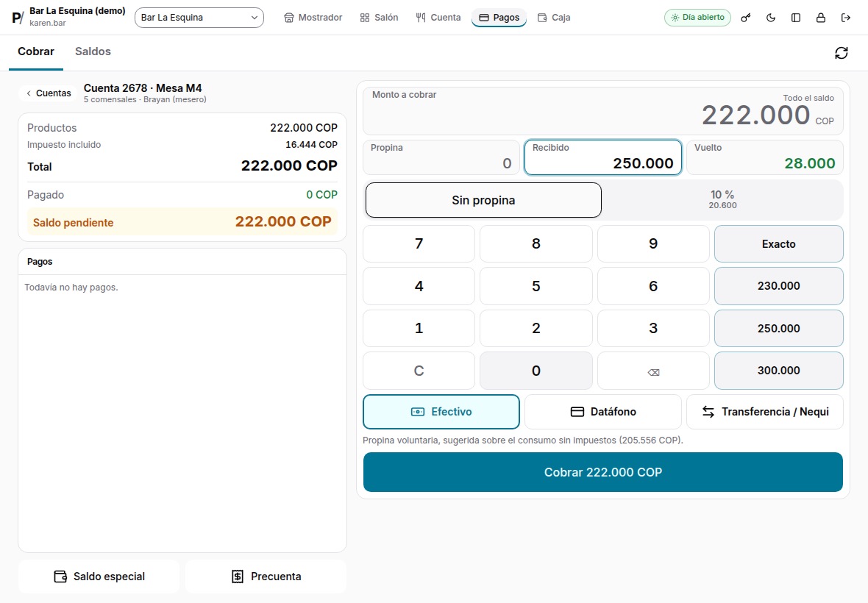This screenshot has width=868, height=603.
Task: Switch to the Saldos tab
Action: click(93, 51)
